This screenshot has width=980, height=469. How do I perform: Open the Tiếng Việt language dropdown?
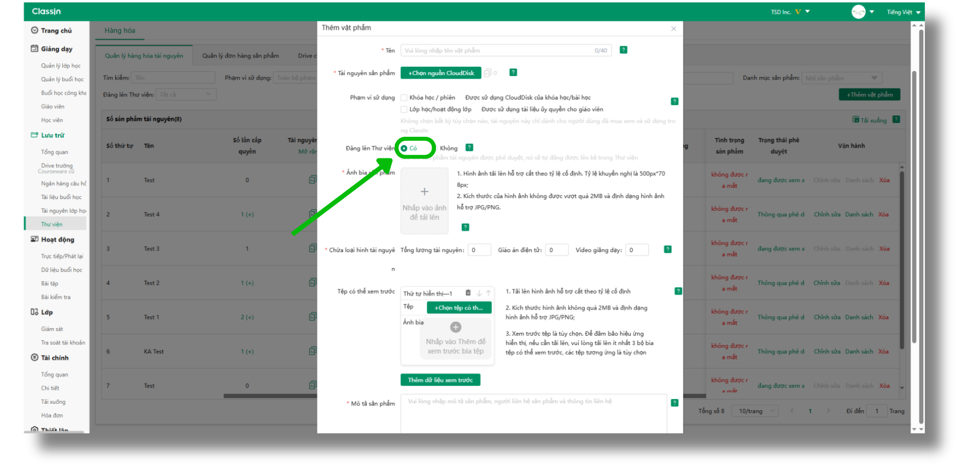pos(903,12)
